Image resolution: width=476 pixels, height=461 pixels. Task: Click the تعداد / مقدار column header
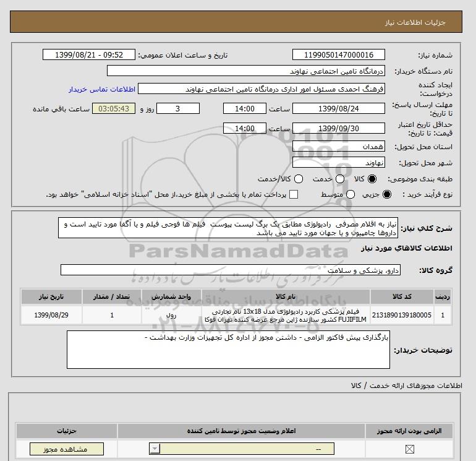(112, 296)
